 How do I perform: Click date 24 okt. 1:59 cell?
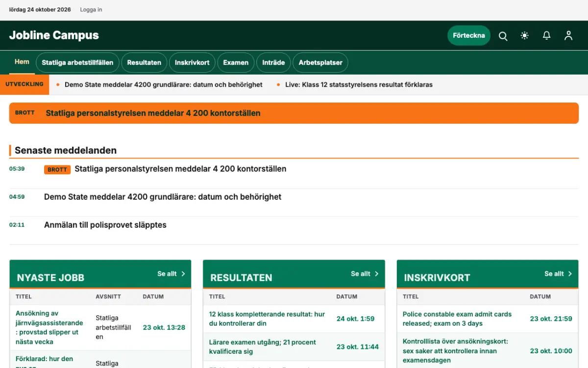tap(355, 319)
